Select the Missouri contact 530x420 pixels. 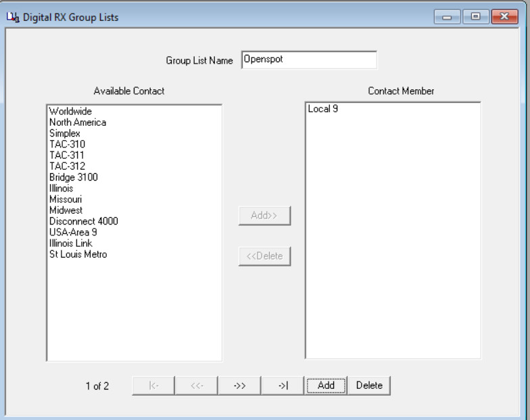pyautogui.click(x=66, y=199)
